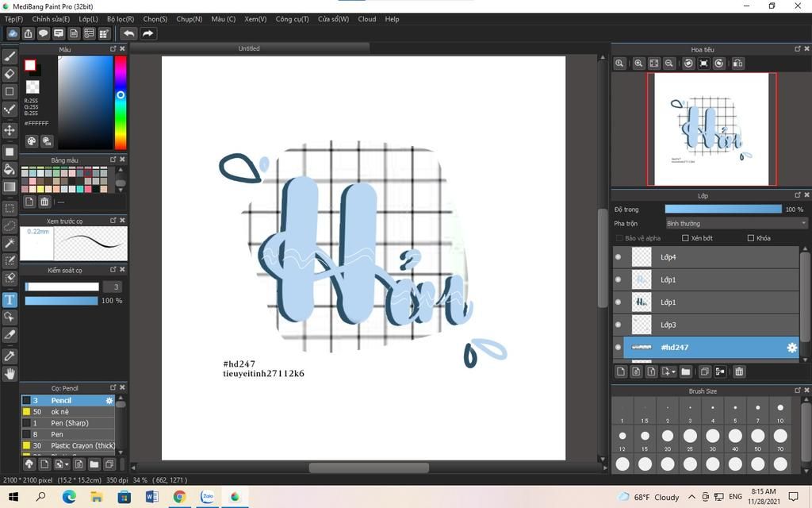The image size is (812, 508).
Task: Toggle the Bảo vệ alpha checkbox
Action: (619, 238)
